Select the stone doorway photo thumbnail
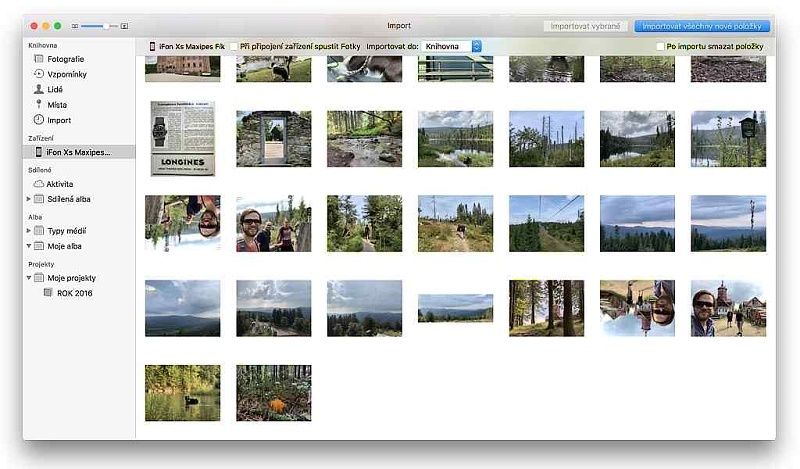800x469 pixels. click(x=273, y=139)
